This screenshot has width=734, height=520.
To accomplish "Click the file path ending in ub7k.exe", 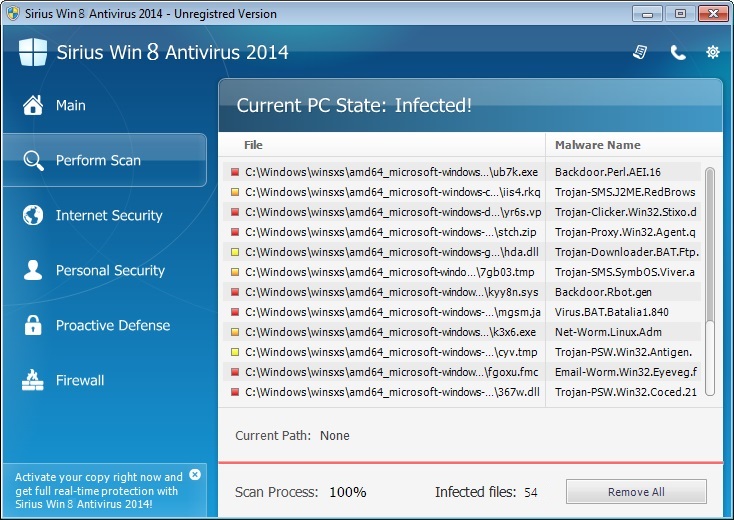I will (x=391, y=172).
